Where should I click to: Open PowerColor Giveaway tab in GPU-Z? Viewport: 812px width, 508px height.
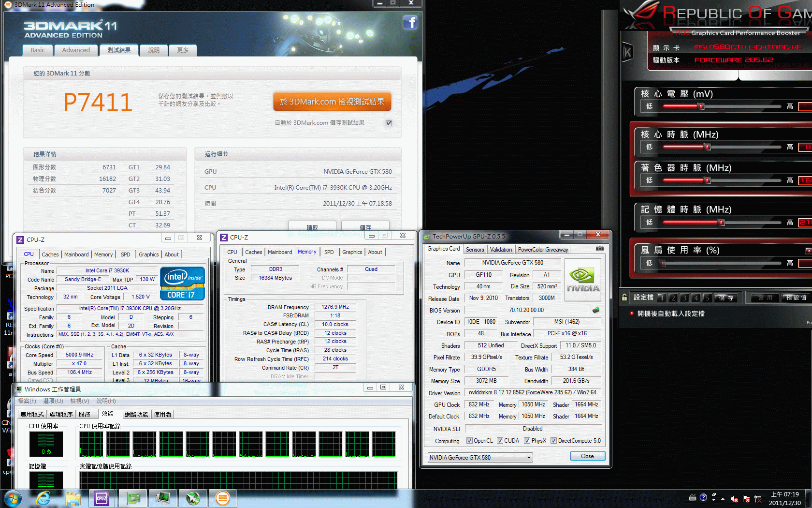543,250
